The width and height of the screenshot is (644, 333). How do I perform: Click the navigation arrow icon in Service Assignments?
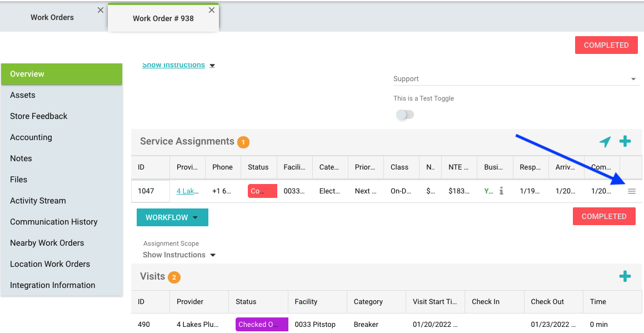click(x=605, y=142)
